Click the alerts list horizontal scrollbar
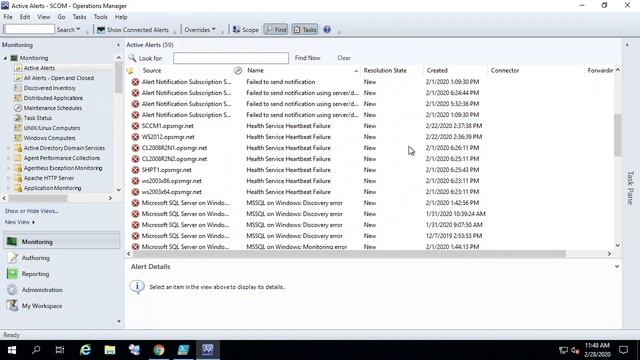640x360 pixels. point(349,254)
